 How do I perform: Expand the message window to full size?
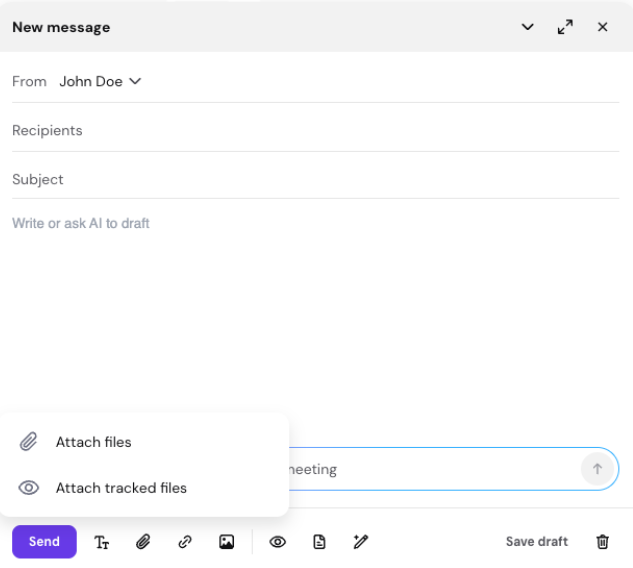565,27
